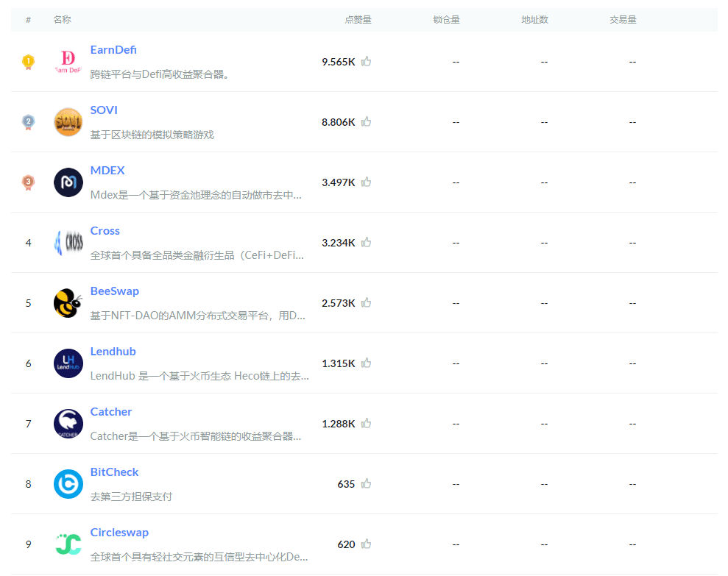Click the MDEX logo icon
728x576 pixels.
click(68, 182)
